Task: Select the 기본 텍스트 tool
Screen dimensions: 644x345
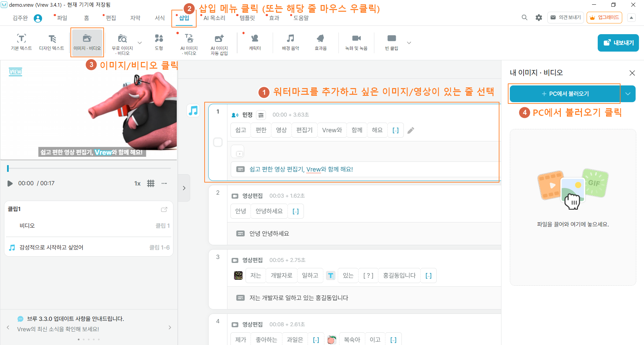Action: pyautogui.click(x=21, y=42)
